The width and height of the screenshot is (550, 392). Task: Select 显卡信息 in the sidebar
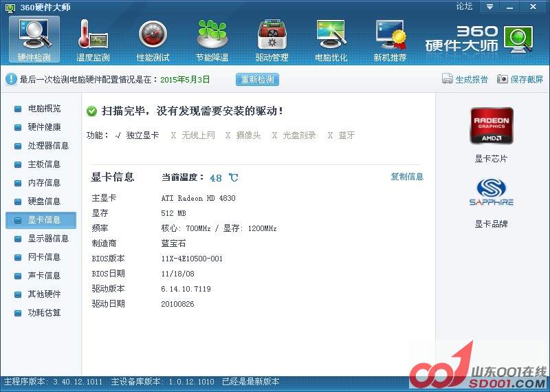pos(41,220)
